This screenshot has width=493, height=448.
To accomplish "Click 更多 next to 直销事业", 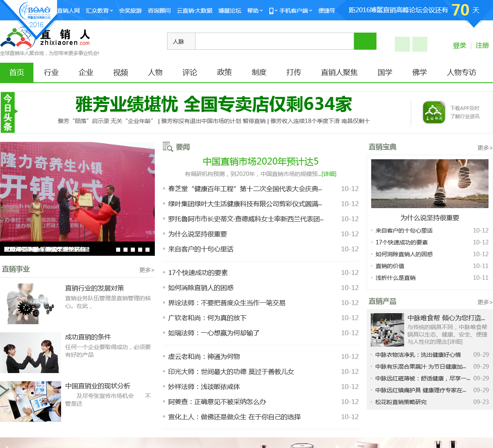I will click(147, 270).
